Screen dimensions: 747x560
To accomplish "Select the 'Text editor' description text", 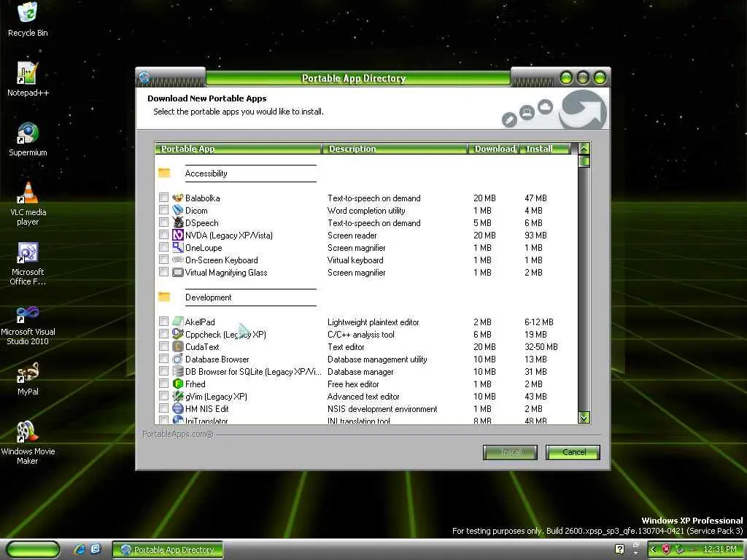I will coord(346,346).
